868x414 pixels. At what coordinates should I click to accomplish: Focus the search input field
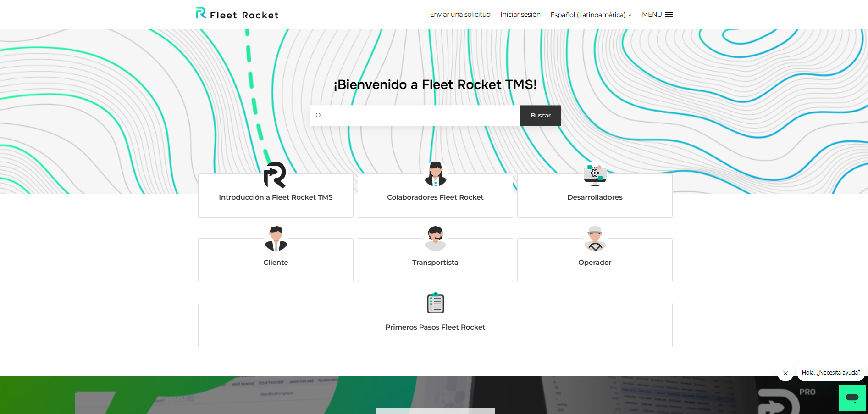click(415, 116)
